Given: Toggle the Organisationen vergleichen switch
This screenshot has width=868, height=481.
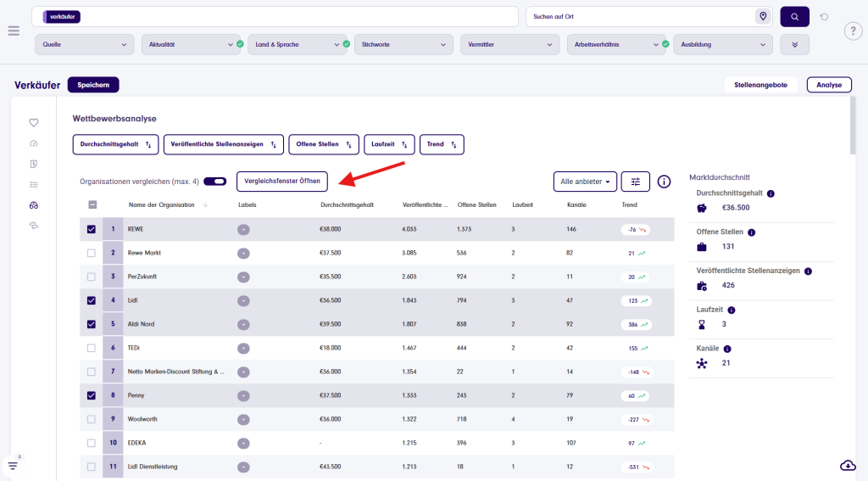Looking at the screenshot, I should (214, 182).
